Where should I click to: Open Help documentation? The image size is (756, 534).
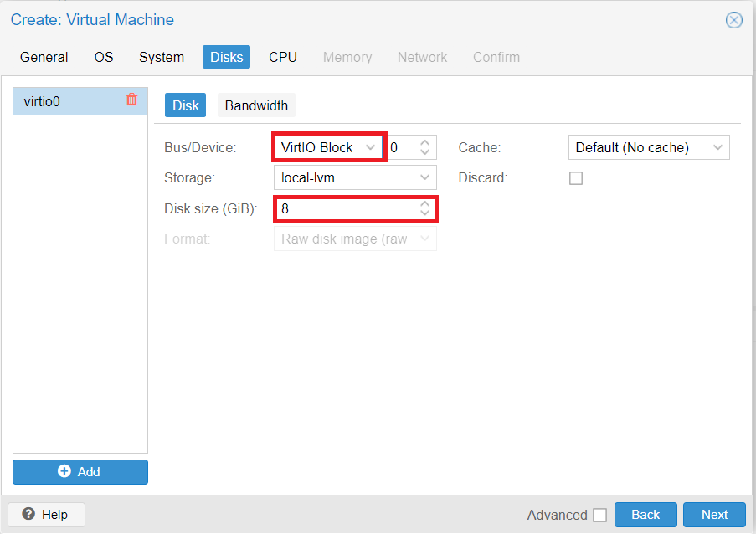pyautogui.click(x=46, y=515)
